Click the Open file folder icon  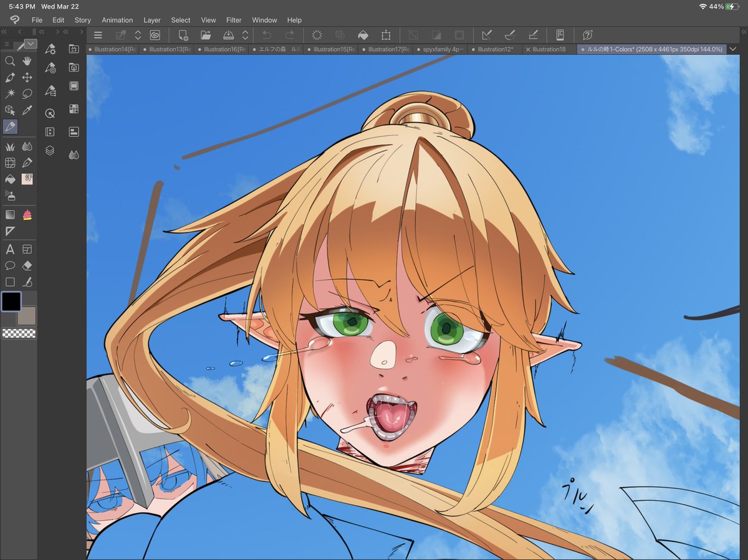pyautogui.click(x=206, y=35)
